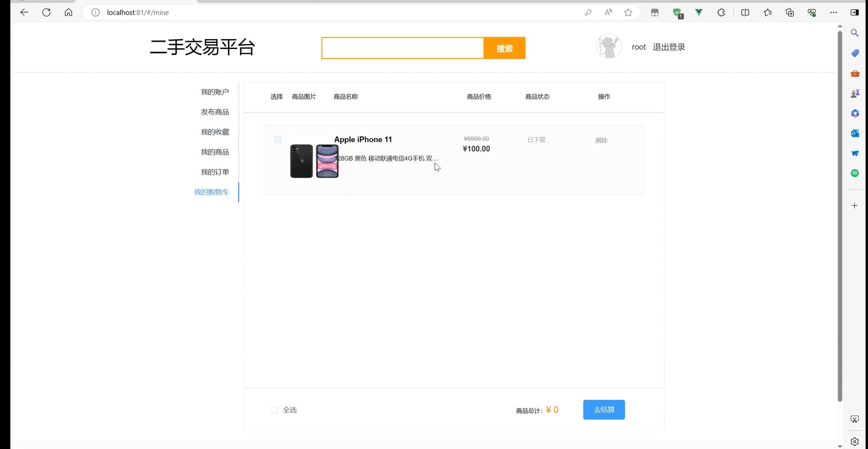Open the browser home page
This screenshot has height=449, width=868.
click(x=68, y=12)
